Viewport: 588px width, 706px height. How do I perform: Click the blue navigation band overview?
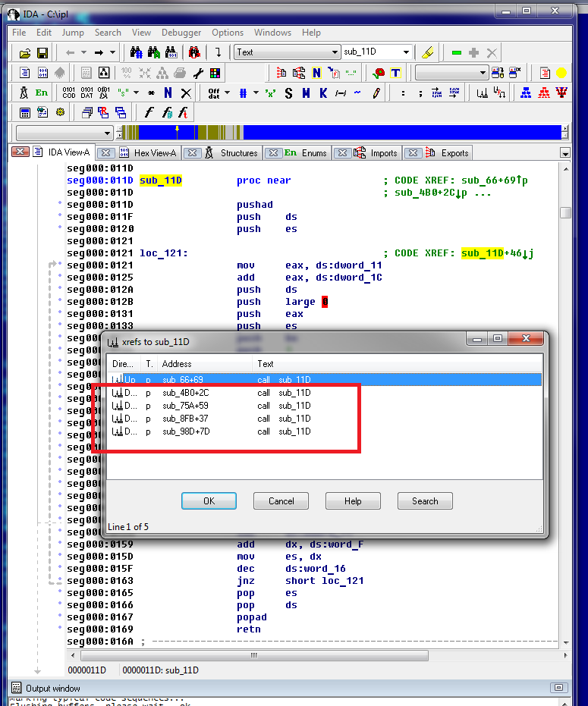[402, 132]
